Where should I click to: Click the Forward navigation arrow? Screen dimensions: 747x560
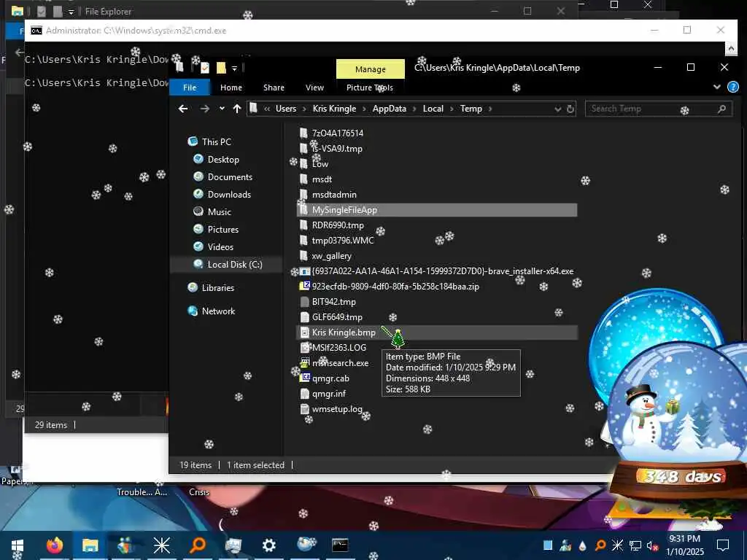204,109
